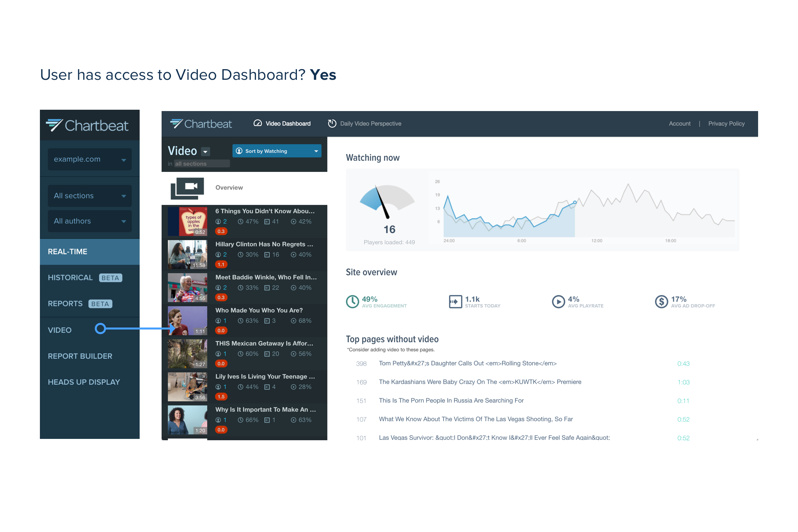Open the Sort by Watching dropdown
The image size is (798, 532).
point(277,151)
